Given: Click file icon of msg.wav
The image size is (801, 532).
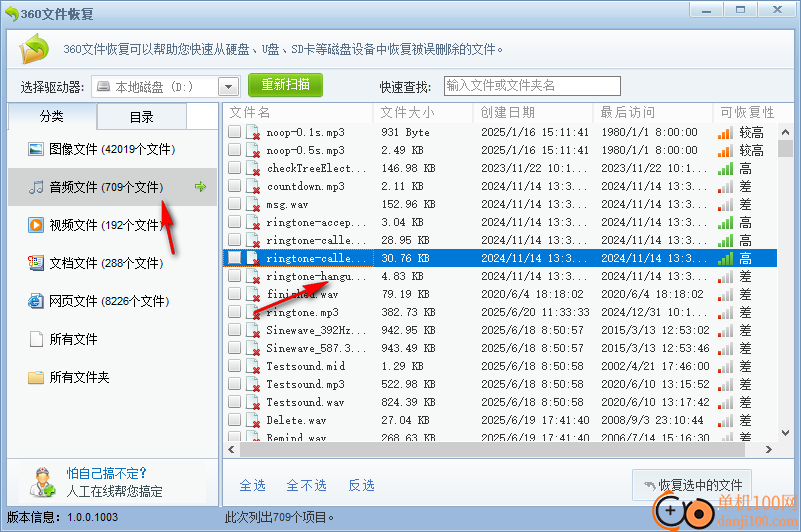Looking at the screenshot, I should [x=253, y=204].
